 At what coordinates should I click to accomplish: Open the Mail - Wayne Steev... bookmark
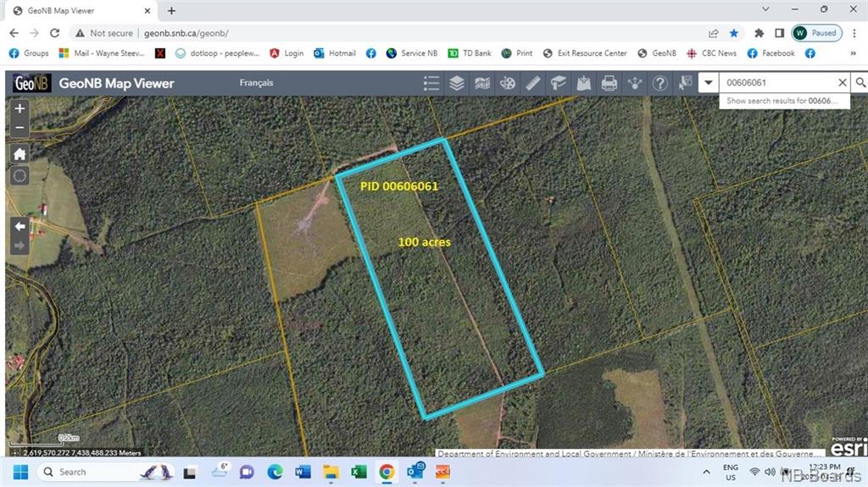(102, 53)
